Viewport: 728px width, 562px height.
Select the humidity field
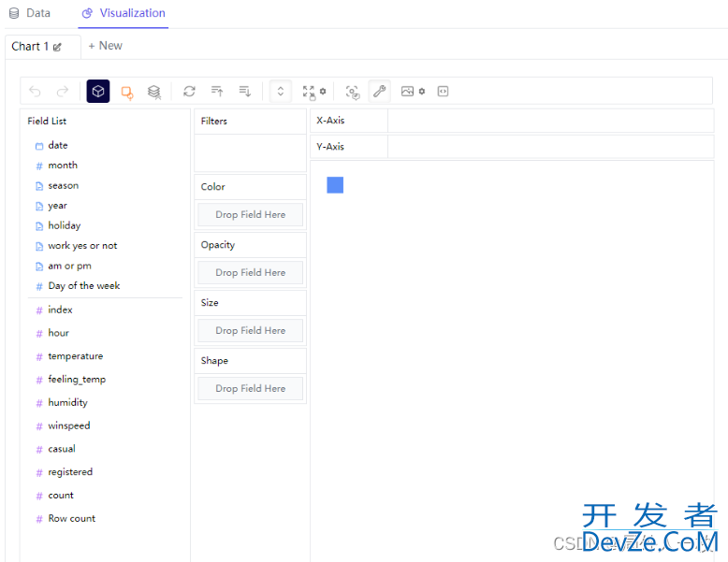(67, 402)
